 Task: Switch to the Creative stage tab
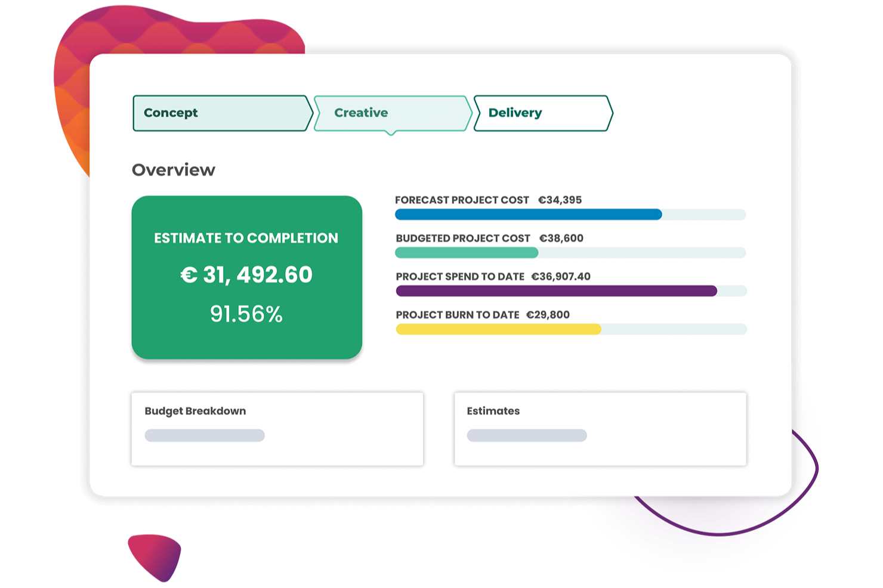391,113
